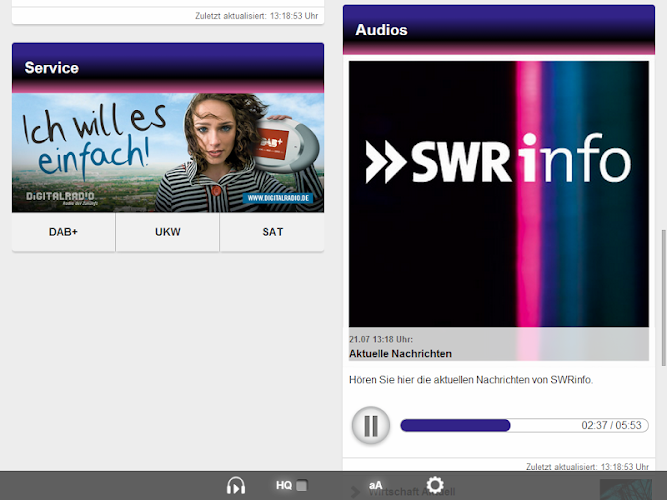Select the SAT service tab
This screenshot has width=667, height=500.
[x=272, y=232]
